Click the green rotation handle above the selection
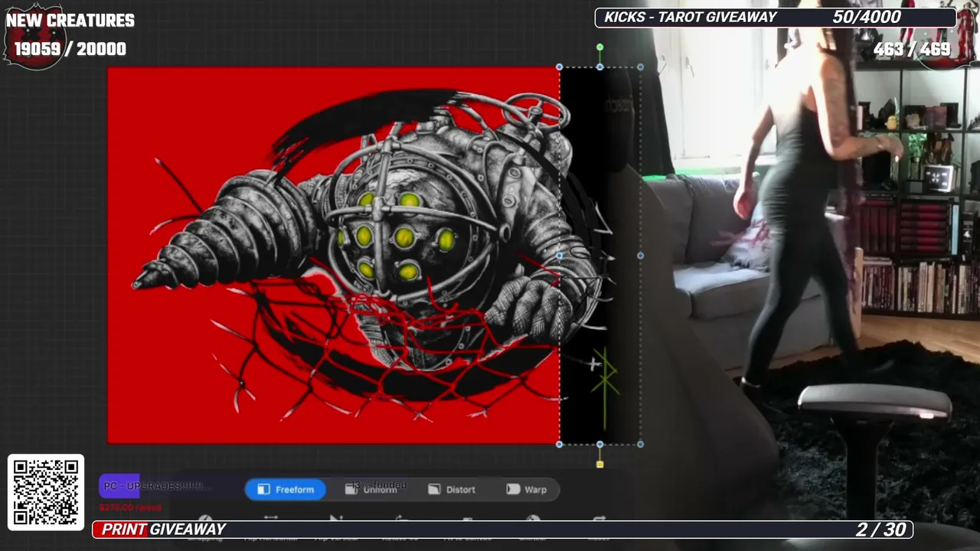Viewport: 980px width, 551px height. 600,47
